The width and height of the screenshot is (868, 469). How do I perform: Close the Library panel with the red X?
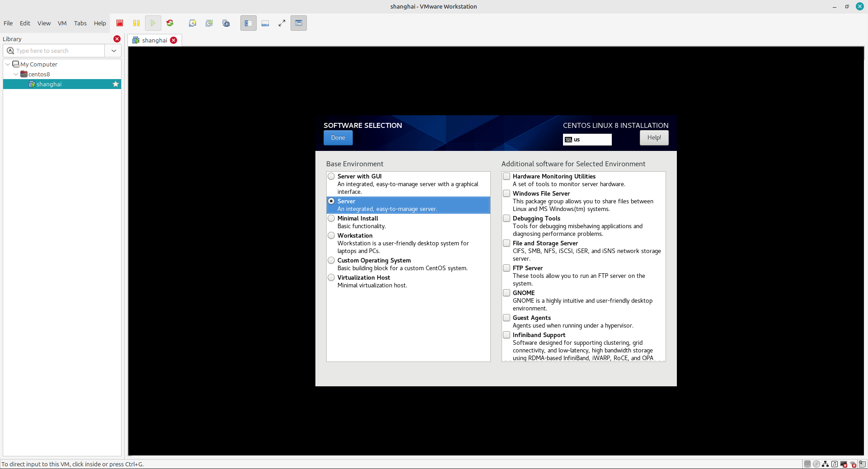(x=117, y=39)
